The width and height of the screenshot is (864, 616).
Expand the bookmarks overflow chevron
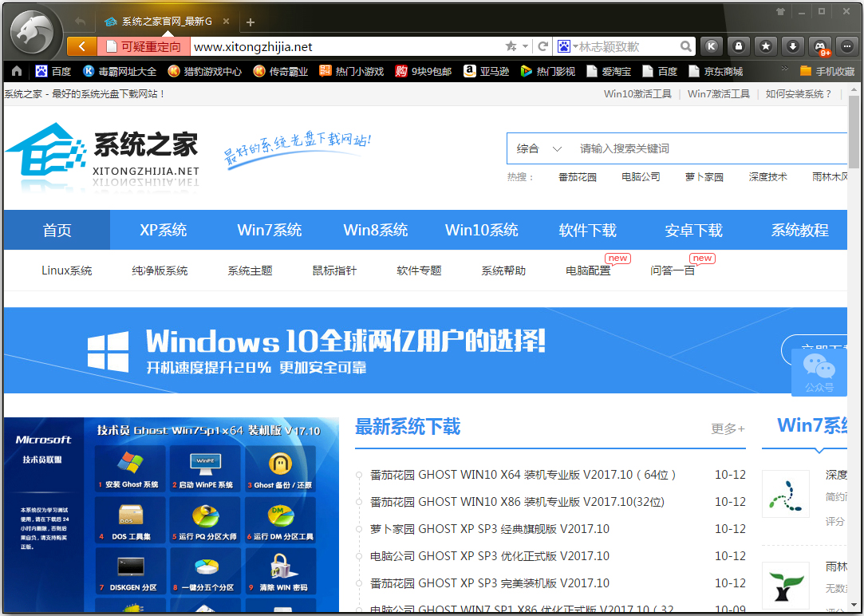pyautogui.click(x=785, y=69)
